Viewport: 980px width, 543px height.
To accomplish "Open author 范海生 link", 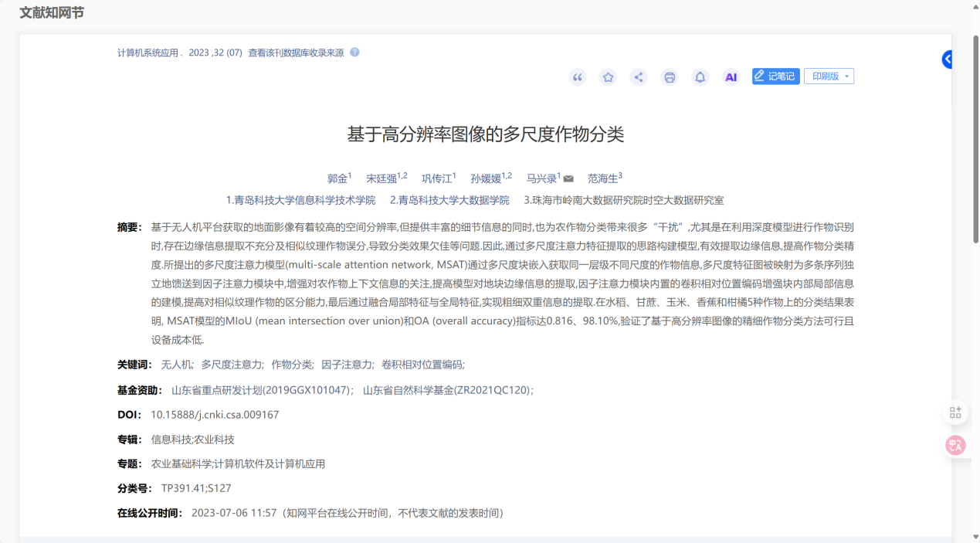I will (x=602, y=178).
